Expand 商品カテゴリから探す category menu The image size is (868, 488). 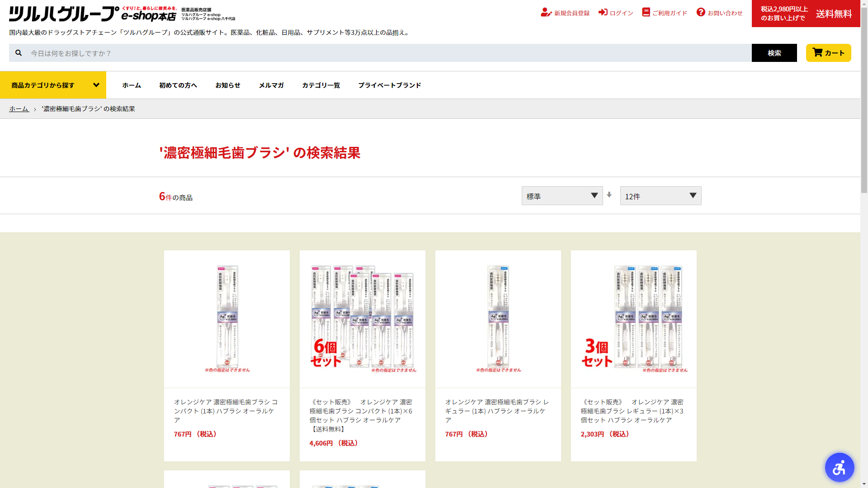tap(53, 85)
